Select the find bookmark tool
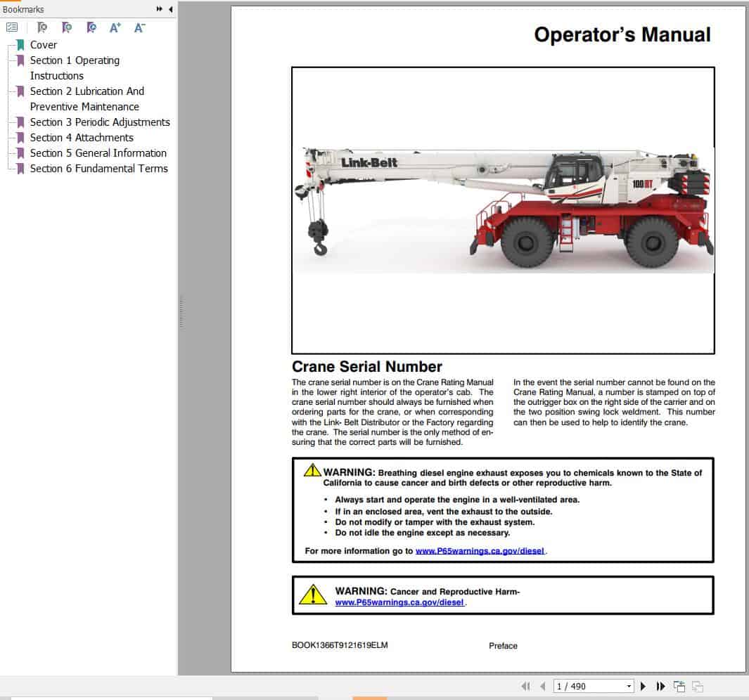This screenshot has width=749, height=700. (x=42, y=28)
